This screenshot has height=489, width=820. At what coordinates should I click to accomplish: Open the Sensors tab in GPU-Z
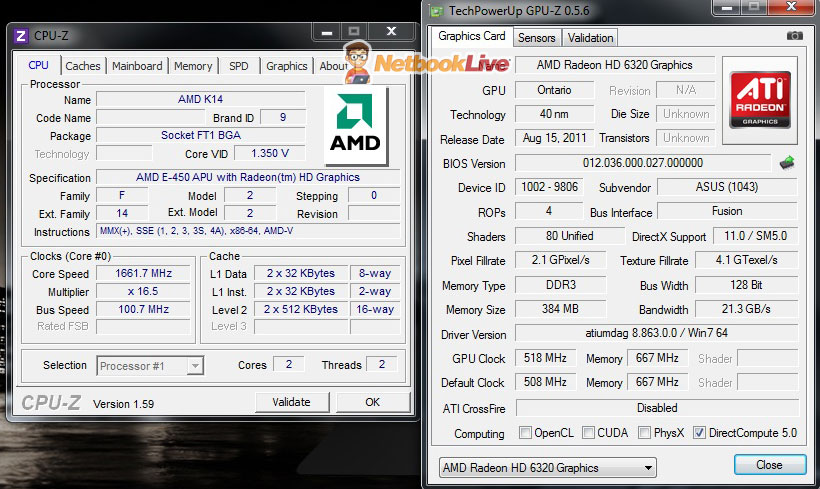click(x=537, y=38)
